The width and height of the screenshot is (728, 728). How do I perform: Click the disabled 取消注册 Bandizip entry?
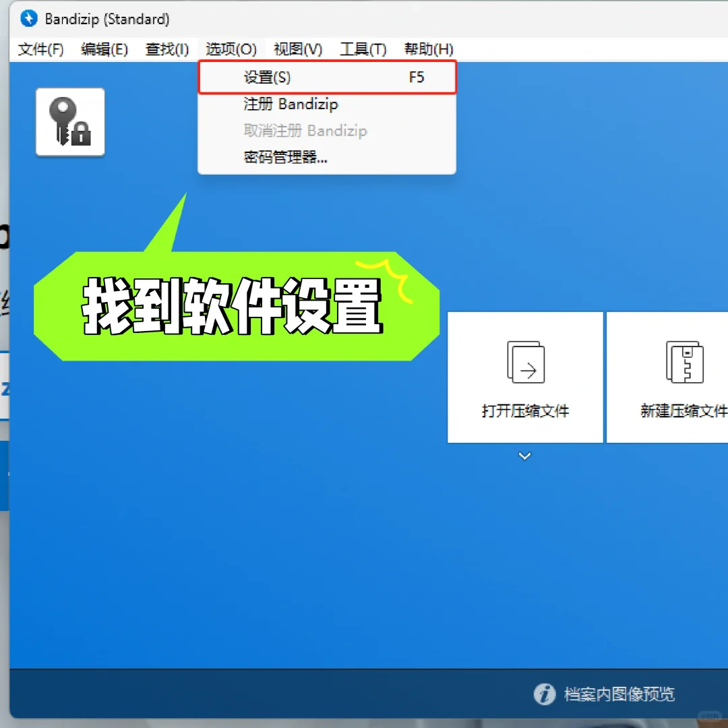click(307, 131)
